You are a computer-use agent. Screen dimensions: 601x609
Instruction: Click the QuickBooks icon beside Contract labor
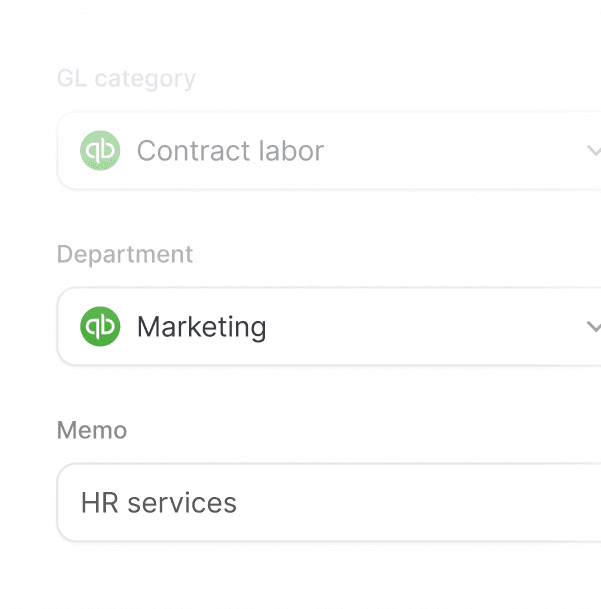click(x=100, y=151)
